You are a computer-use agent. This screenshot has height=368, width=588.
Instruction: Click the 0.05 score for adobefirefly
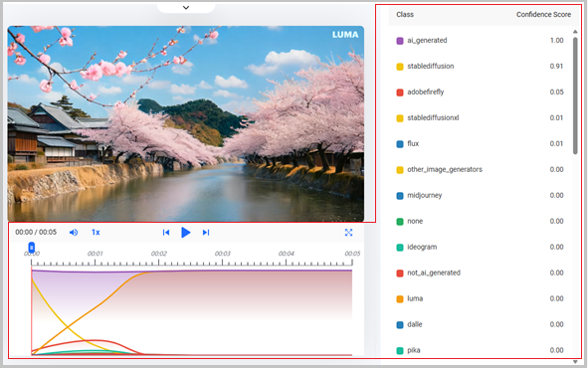(556, 92)
